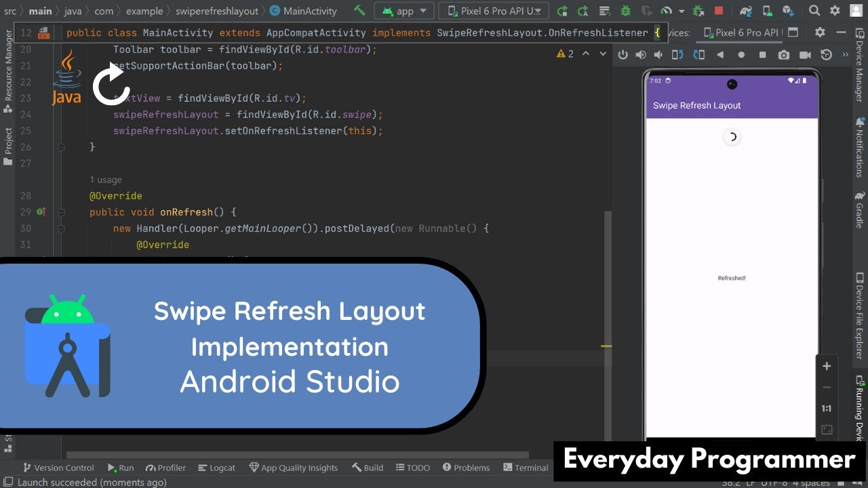868x488 pixels.
Task: Open the Version Control tool window
Action: point(58,468)
